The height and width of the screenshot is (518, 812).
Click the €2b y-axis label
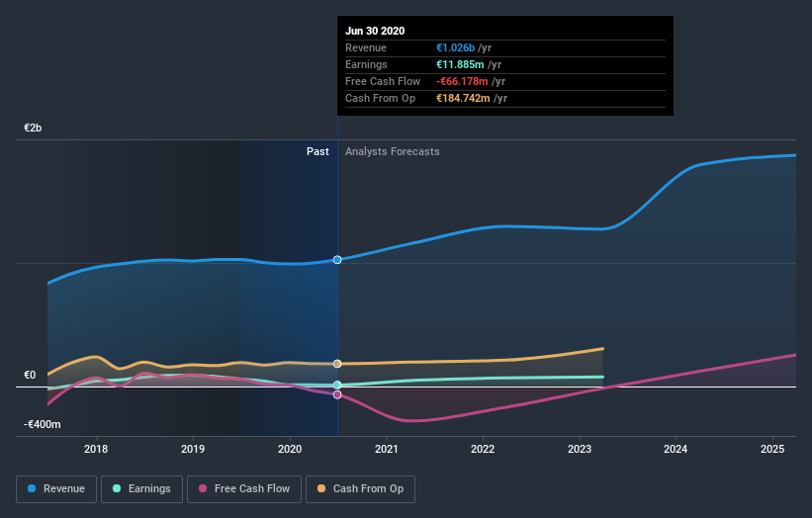33,128
